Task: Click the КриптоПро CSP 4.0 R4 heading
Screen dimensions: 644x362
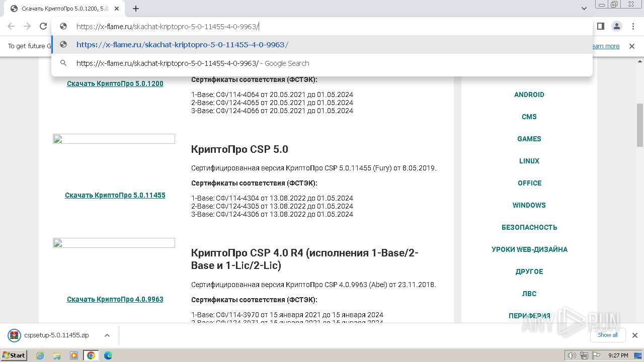Action: [x=304, y=259]
